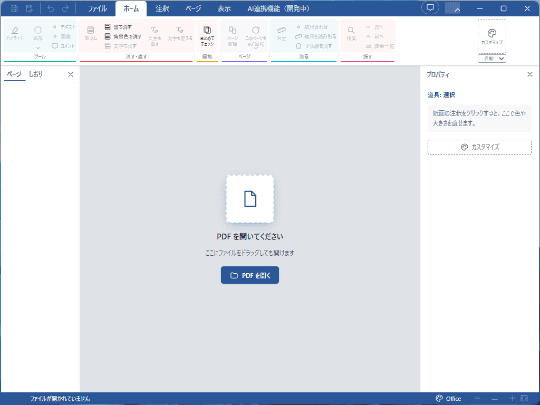The width and height of the screenshot is (540, 405).
Task: Open the feedback speech bubble icon
Action: [x=430, y=8]
